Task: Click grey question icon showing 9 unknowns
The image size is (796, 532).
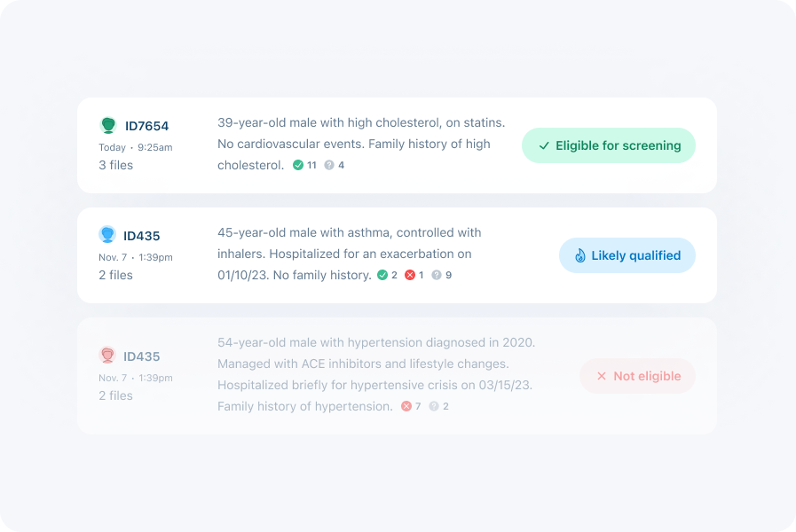Action: 436,275
